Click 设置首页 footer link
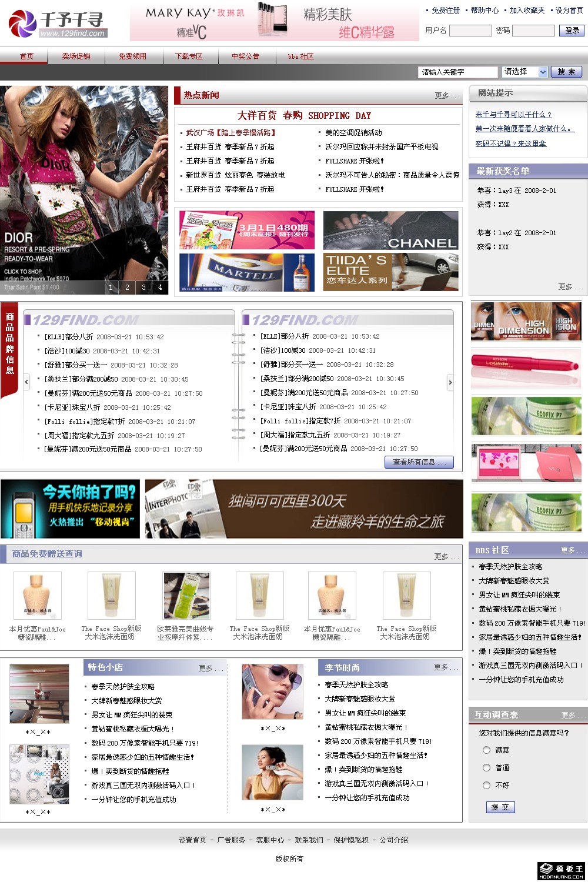The image size is (588, 882). tap(193, 840)
